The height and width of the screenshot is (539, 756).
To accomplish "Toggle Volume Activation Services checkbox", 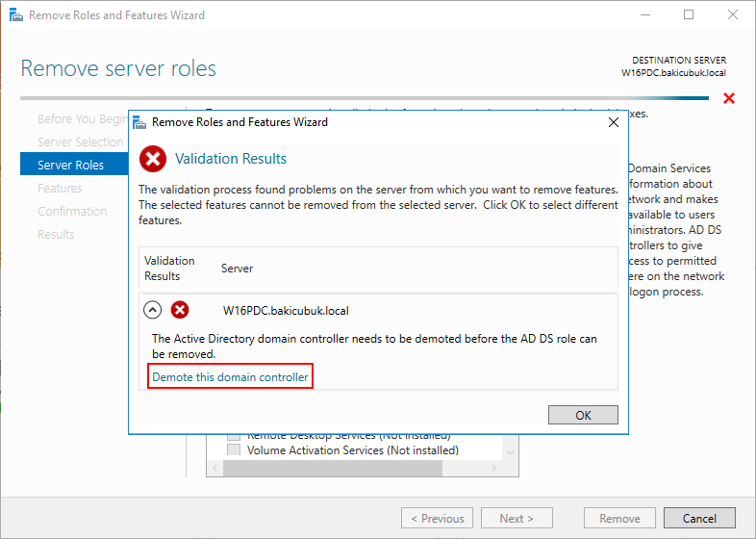I will [x=234, y=449].
